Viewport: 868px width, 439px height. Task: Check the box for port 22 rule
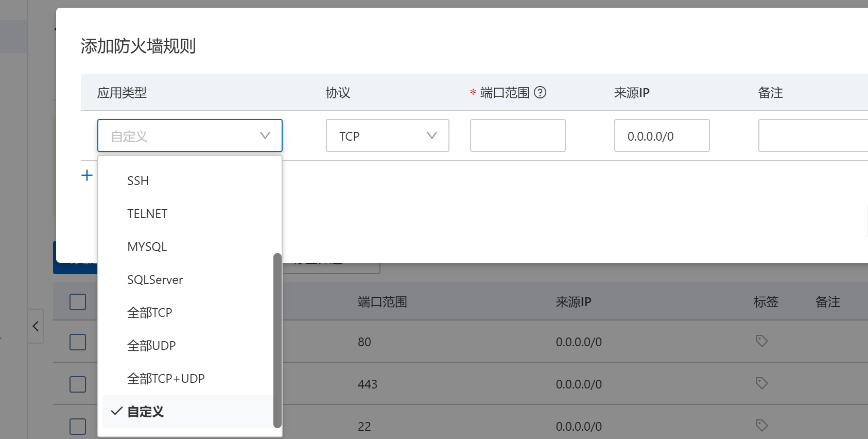click(78, 427)
